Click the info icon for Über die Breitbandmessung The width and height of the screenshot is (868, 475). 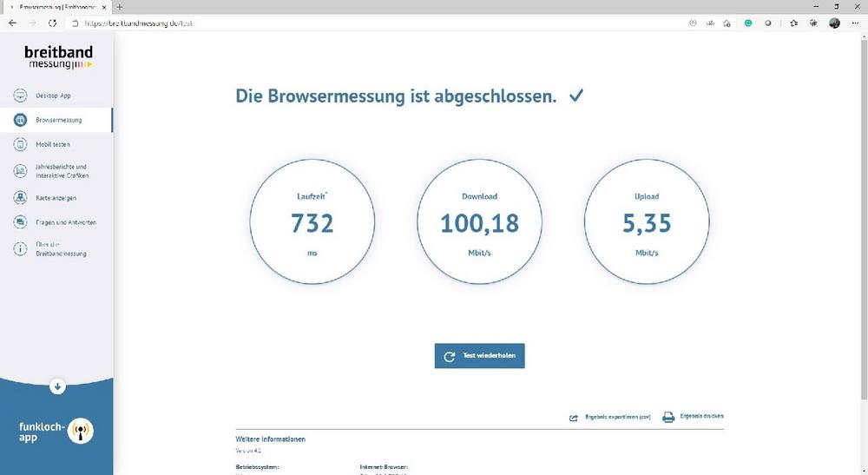click(20, 248)
